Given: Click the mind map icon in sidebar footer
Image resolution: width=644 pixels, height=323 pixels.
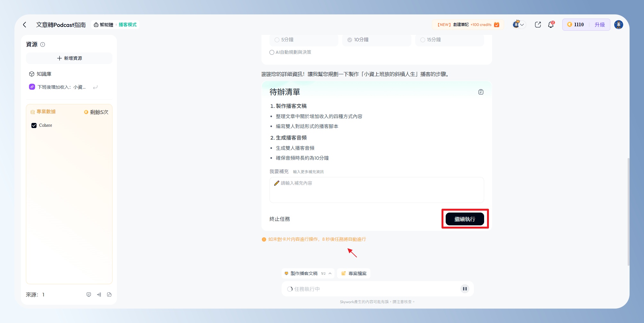Looking at the screenshot, I should click(x=99, y=295).
